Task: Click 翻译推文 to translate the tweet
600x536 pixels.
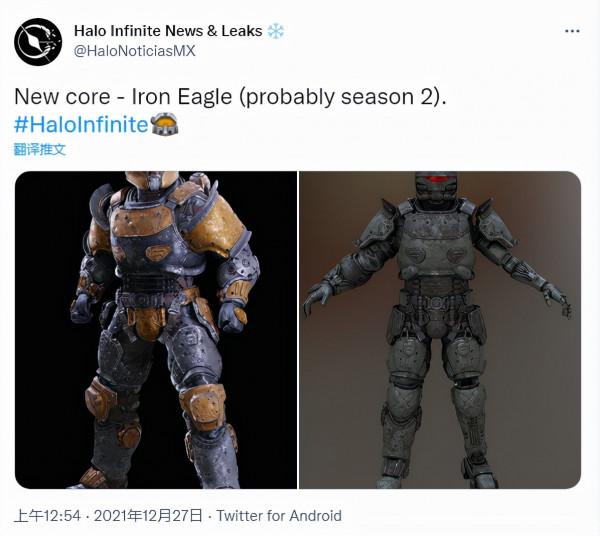Action: pyautogui.click(x=40, y=149)
